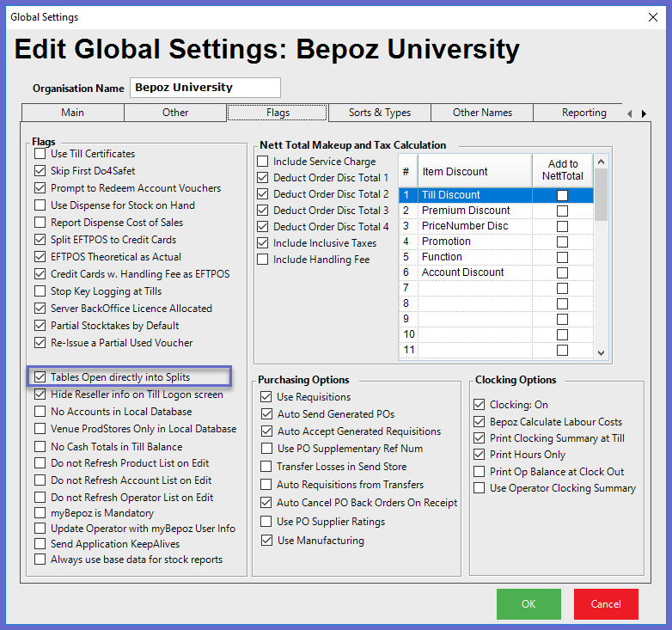Close the Global Settings dialog
Viewport: 672px width, 630px height.
pyautogui.click(x=653, y=17)
